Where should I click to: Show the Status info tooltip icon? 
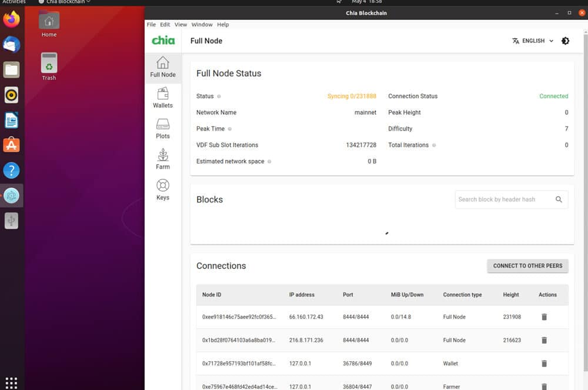(x=219, y=96)
